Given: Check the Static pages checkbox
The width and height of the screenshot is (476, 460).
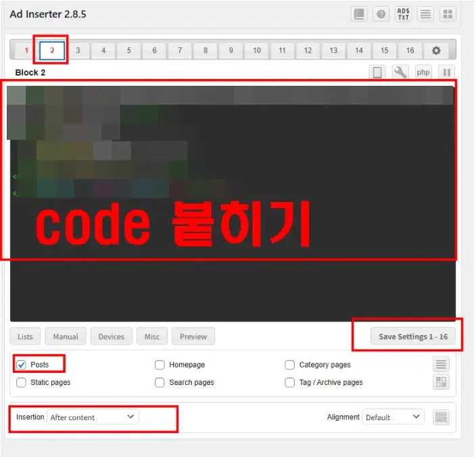Looking at the screenshot, I should pos(22,382).
